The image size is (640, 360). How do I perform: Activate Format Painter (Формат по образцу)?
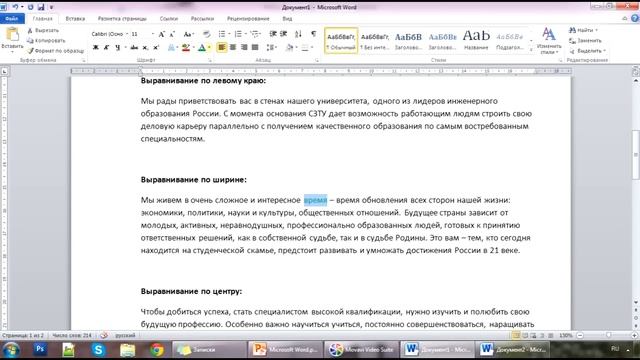(x=56, y=51)
